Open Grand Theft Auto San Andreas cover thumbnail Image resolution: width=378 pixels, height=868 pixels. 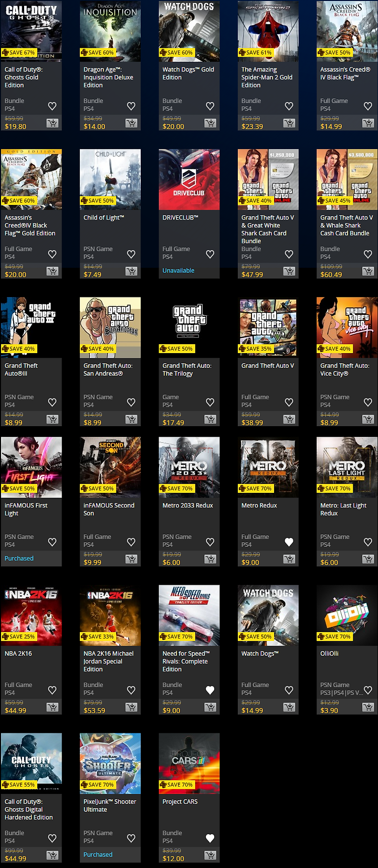110,328
